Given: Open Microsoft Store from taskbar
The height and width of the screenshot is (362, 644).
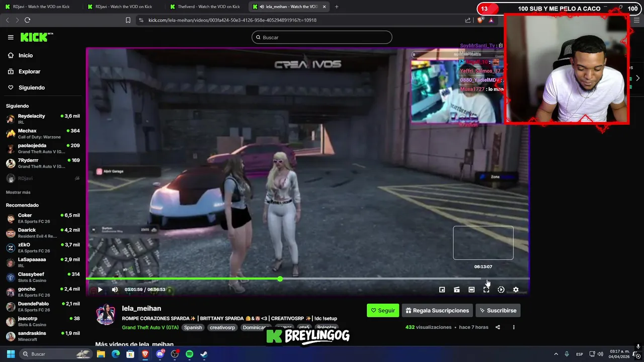Looking at the screenshot, I should [x=130, y=354].
